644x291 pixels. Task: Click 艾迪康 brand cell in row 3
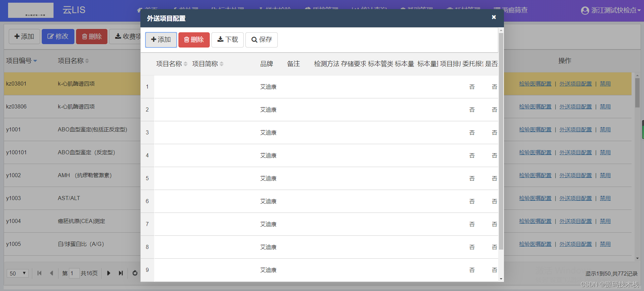coord(268,133)
